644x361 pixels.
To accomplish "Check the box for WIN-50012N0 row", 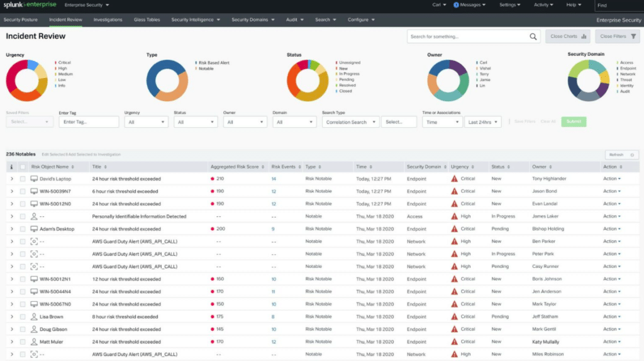I will point(23,204).
